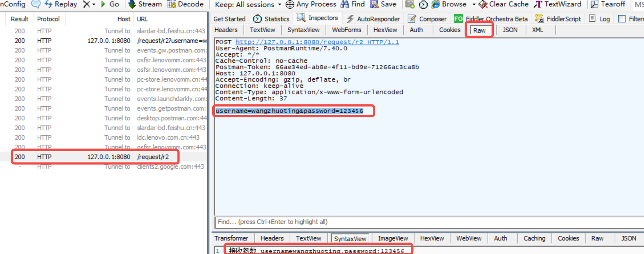Open the AutoResponder tab
This screenshot has height=254, width=644.
point(373,19)
